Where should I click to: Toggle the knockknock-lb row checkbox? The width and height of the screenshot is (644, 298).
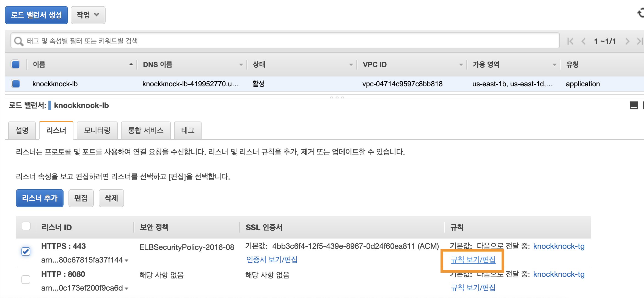pos(16,84)
